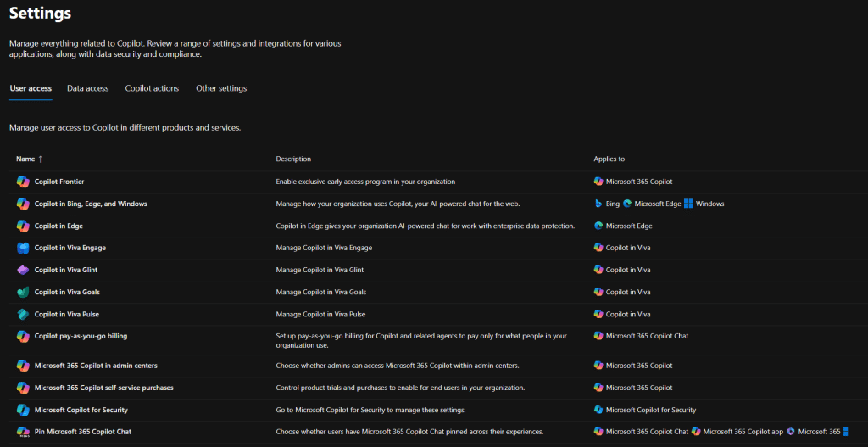Screen dimensions: 868x447
Task: Open the Copilot in Viva Pulse setting
Action: click(x=67, y=314)
